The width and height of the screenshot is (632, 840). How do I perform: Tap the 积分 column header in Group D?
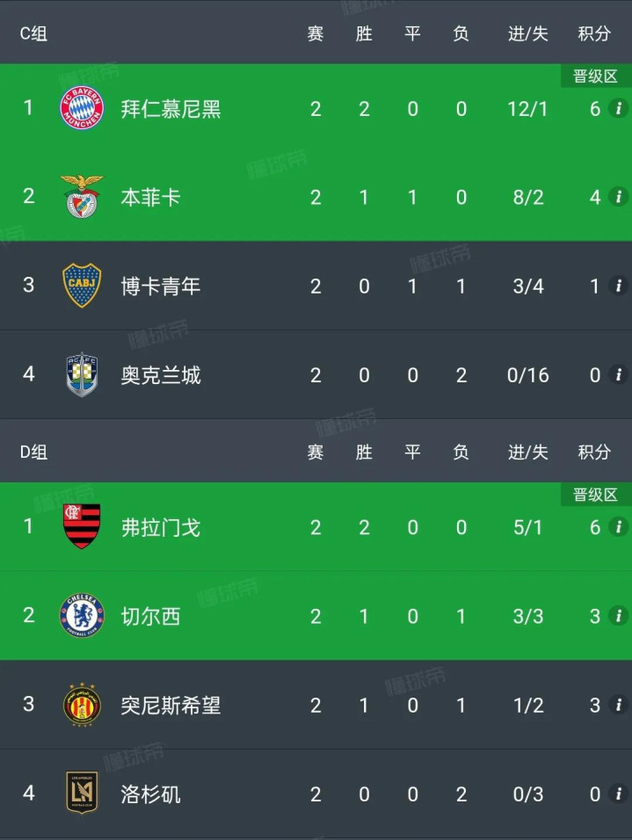pos(594,453)
